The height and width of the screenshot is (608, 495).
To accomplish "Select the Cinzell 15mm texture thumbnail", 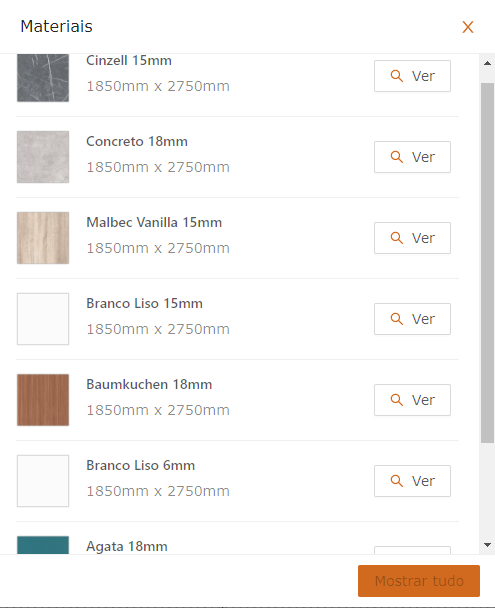I will point(43,78).
